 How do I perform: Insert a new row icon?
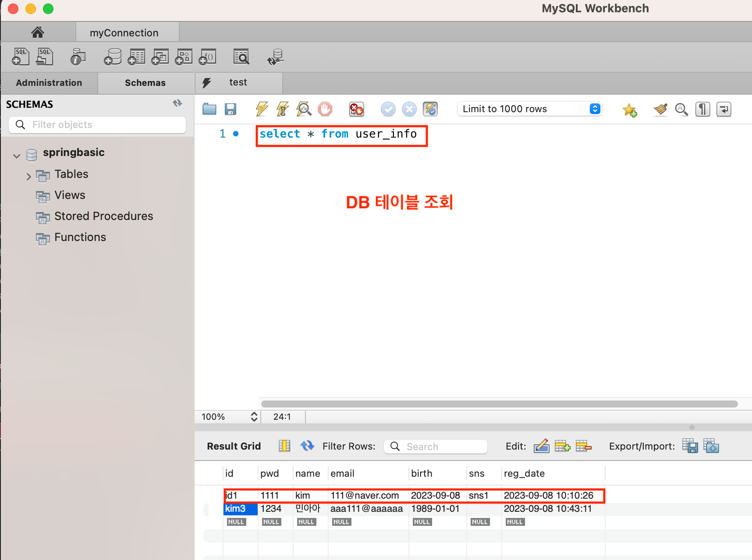(x=562, y=446)
